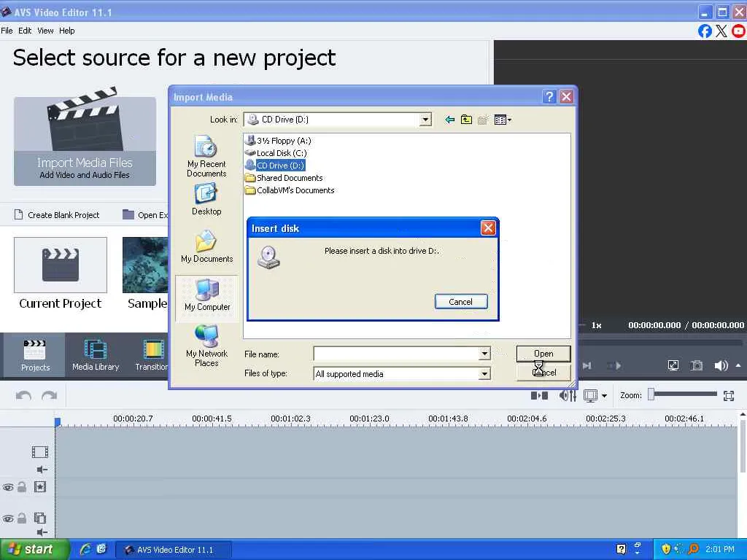Screen dimensions: 747x560
Task: Go up one folder level
Action: 466,120
